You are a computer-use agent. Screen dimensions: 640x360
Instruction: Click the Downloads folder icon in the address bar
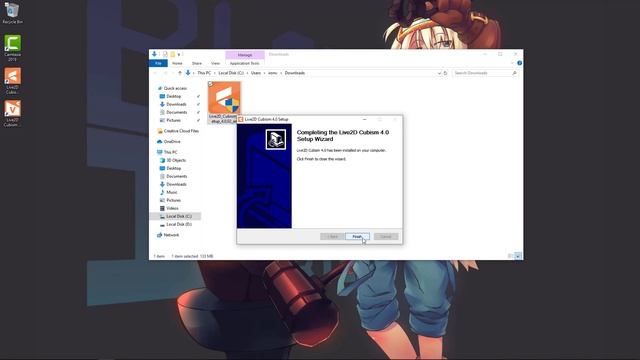tap(188, 73)
